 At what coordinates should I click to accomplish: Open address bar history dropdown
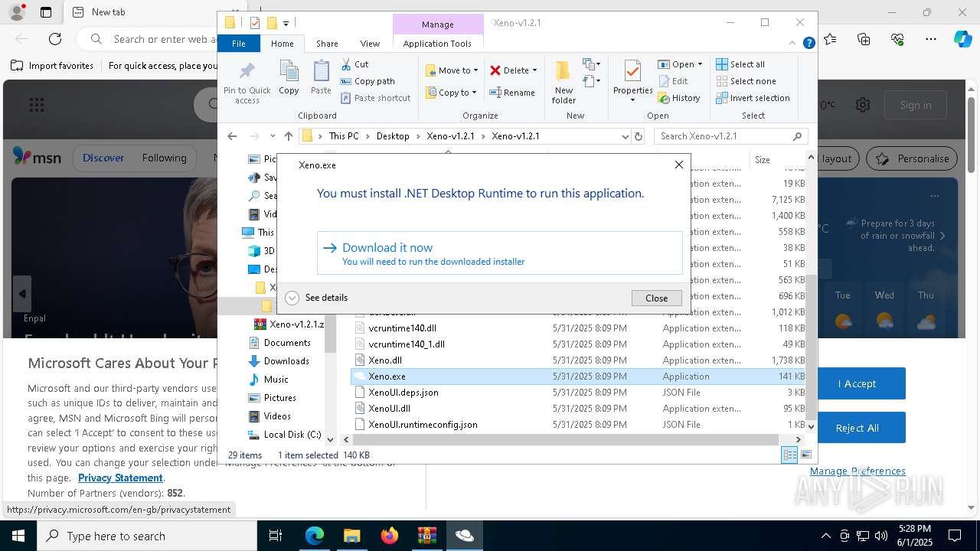626,136
